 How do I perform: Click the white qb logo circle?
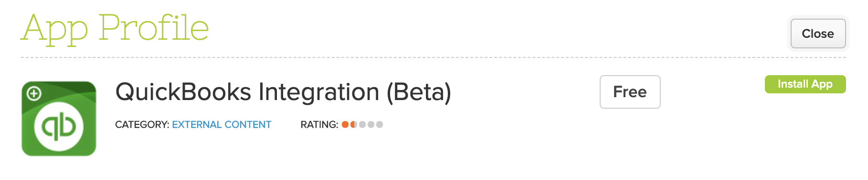point(59,127)
